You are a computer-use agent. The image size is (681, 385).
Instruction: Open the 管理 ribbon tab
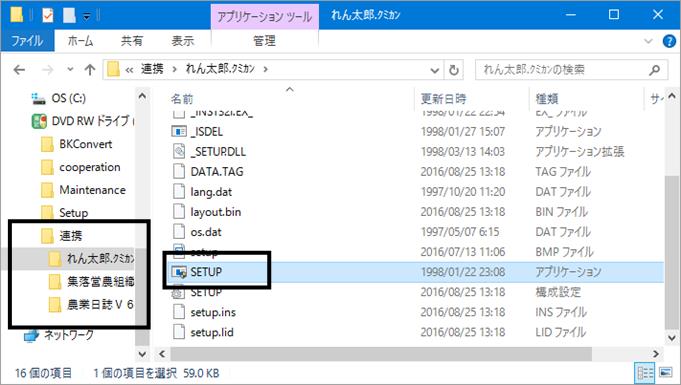(264, 41)
